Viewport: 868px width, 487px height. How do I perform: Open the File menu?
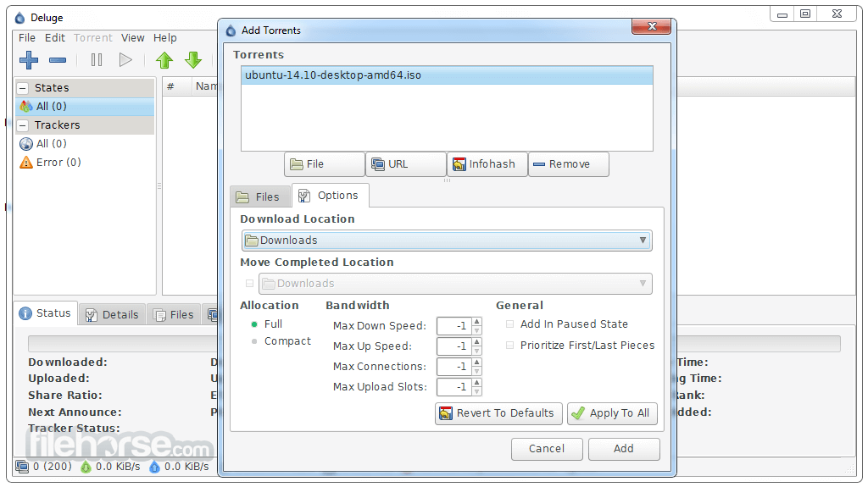click(26, 37)
